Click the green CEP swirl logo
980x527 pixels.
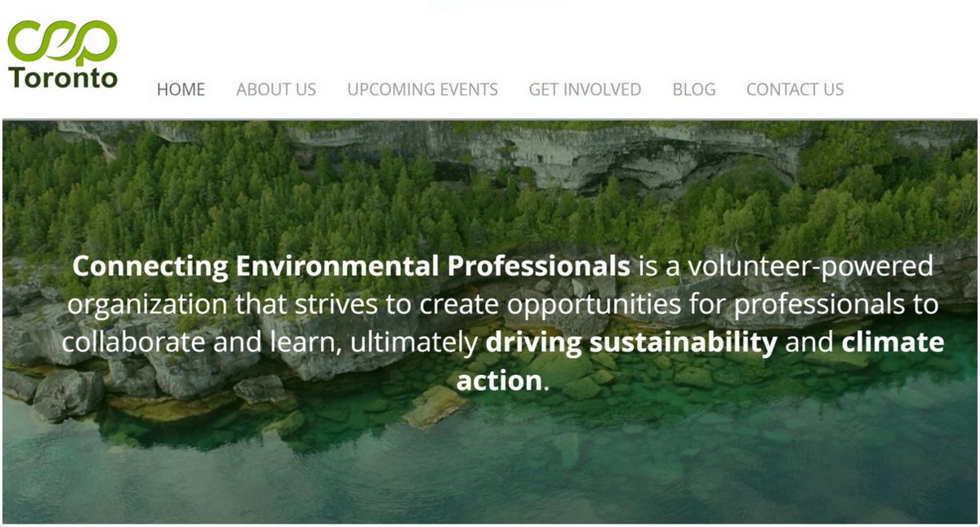(x=62, y=43)
